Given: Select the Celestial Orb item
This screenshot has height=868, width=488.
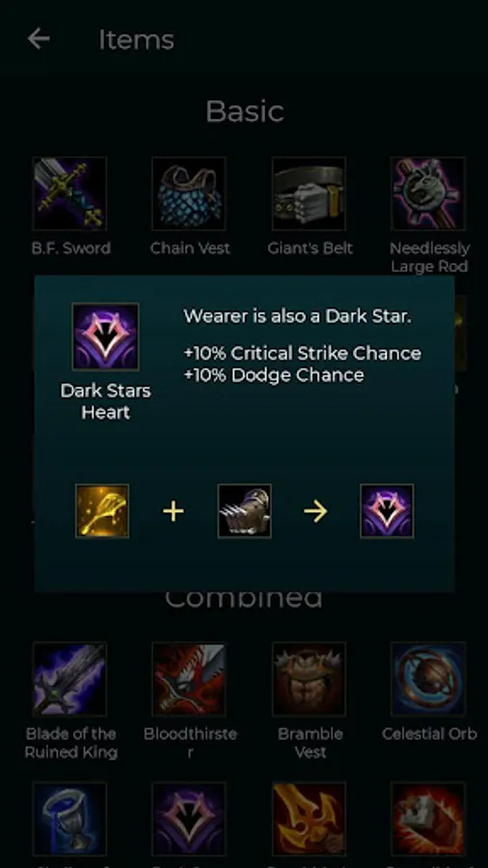Looking at the screenshot, I should point(429,679).
